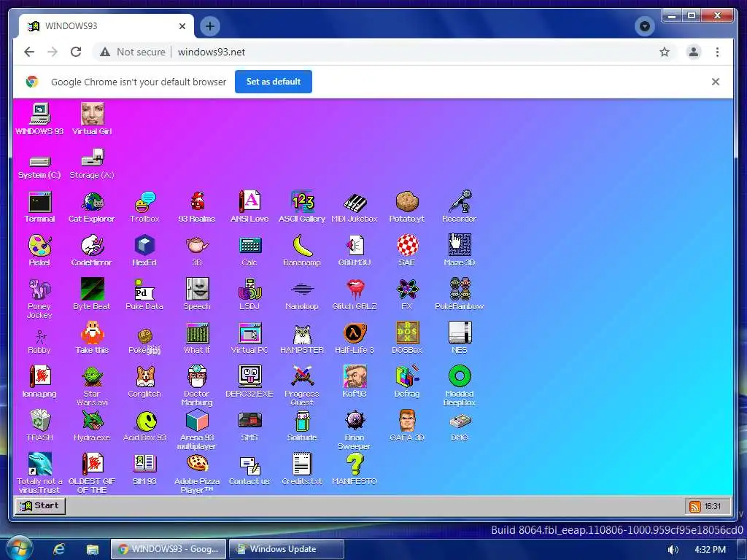This screenshot has width=747, height=560.
Task: Select the WINDOWS93 browser tab
Action: pyautogui.click(x=107, y=26)
